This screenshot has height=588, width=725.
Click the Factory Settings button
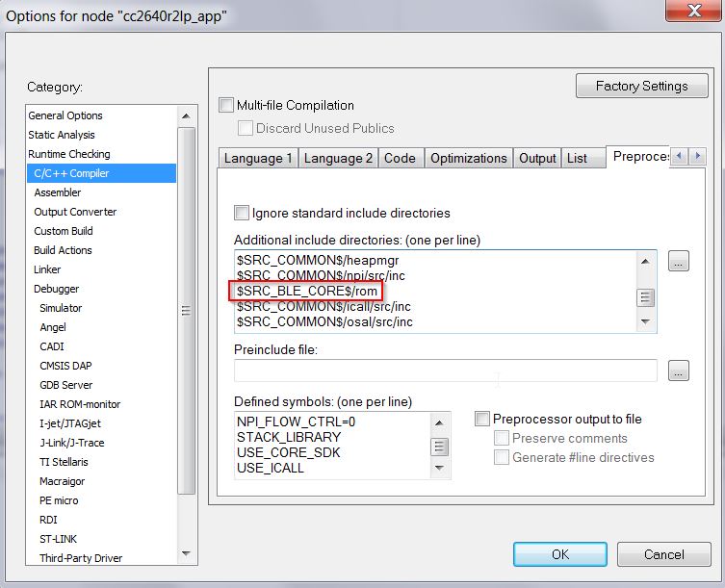[x=641, y=86]
